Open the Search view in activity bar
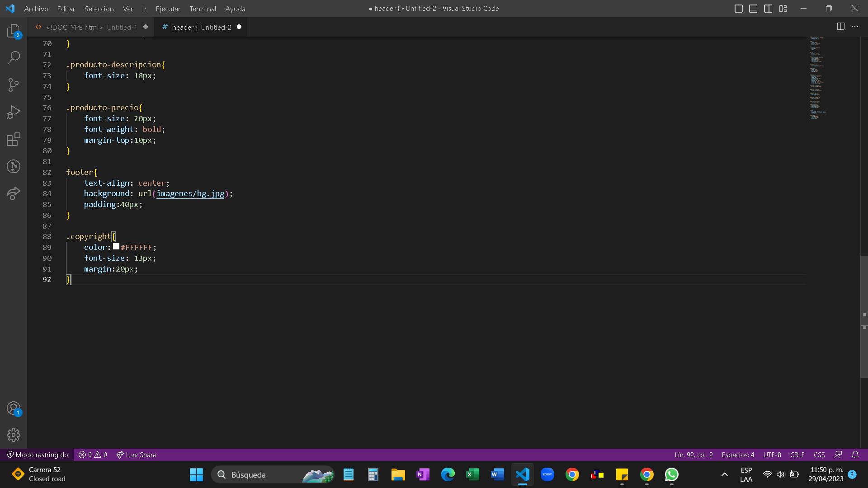Screen dimensions: 868x488 click(14, 58)
